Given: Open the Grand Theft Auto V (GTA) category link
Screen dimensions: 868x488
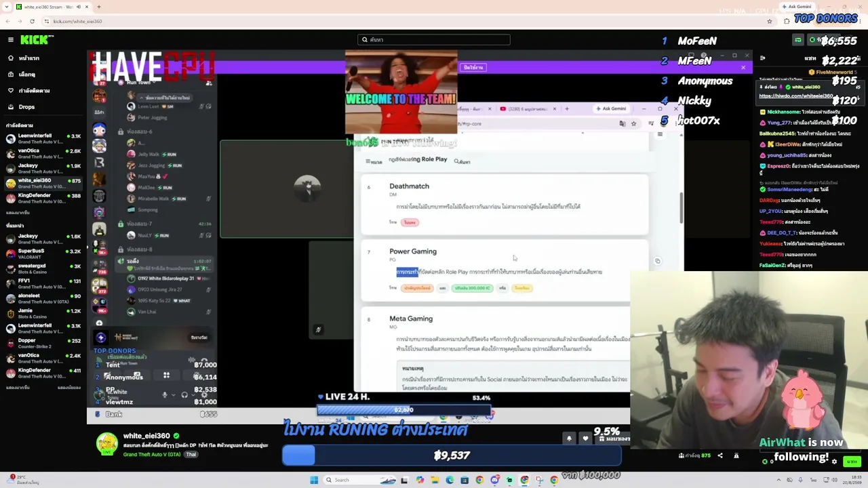Looking at the screenshot, I should pos(152,455).
